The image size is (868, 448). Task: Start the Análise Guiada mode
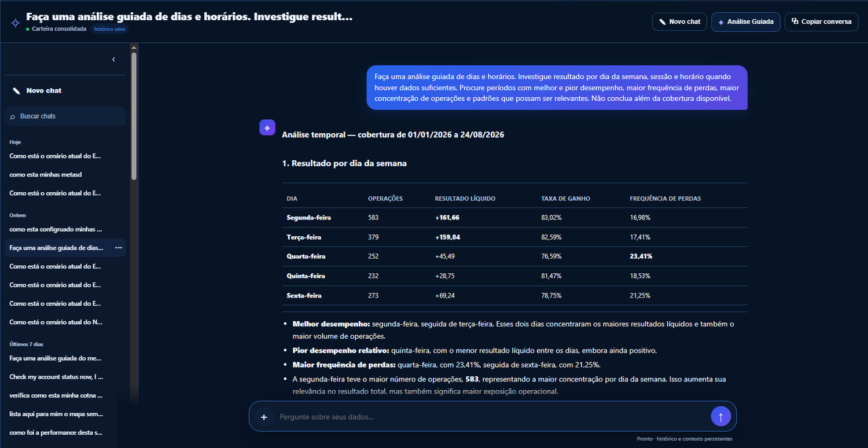tap(746, 22)
